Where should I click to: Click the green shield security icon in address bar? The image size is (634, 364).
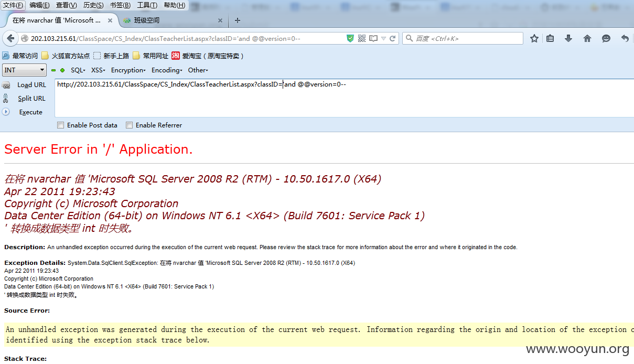click(x=350, y=38)
